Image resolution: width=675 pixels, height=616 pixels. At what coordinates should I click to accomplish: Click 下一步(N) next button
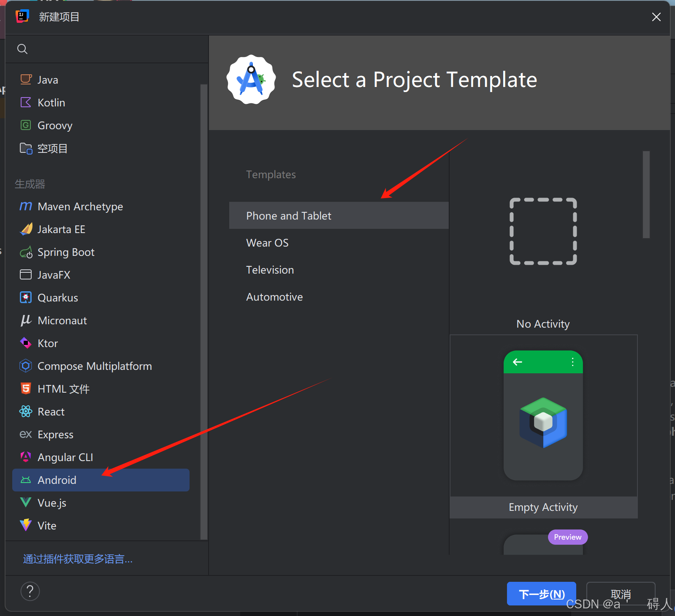(x=542, y=594)
